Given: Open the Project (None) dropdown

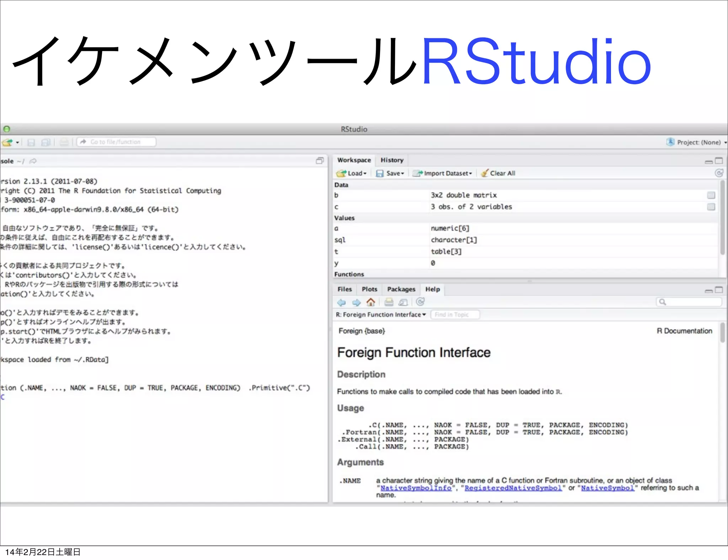Looking at the screenshot, I should pos(697,142).
